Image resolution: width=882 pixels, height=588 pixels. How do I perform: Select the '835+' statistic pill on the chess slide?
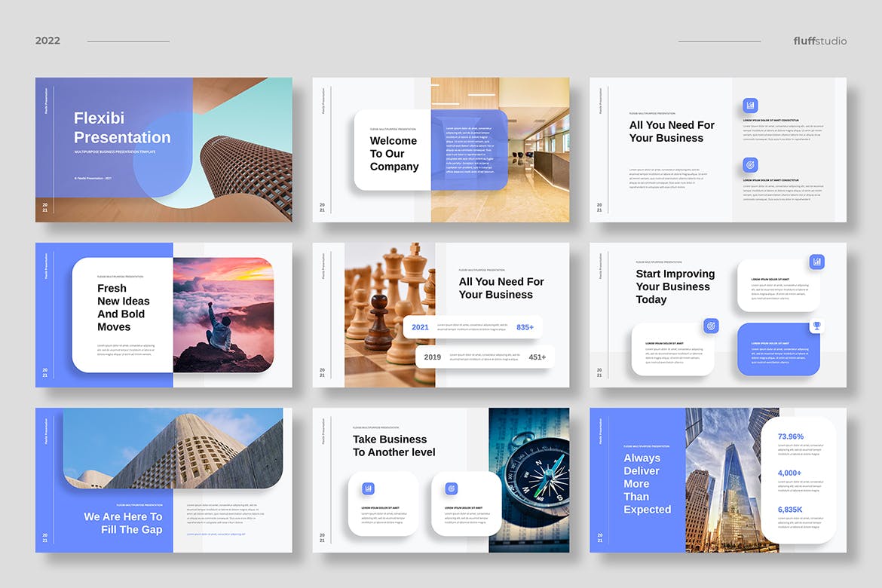tap(525, 327)
